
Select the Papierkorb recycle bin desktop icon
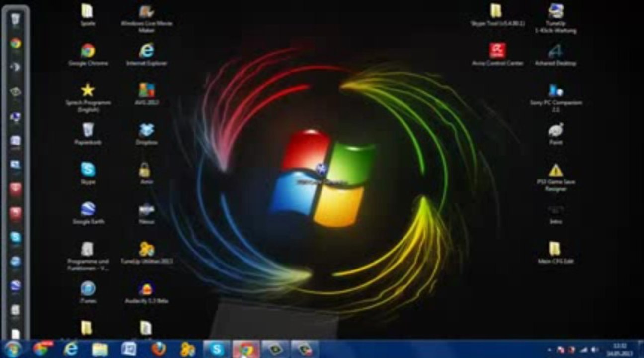88,133
